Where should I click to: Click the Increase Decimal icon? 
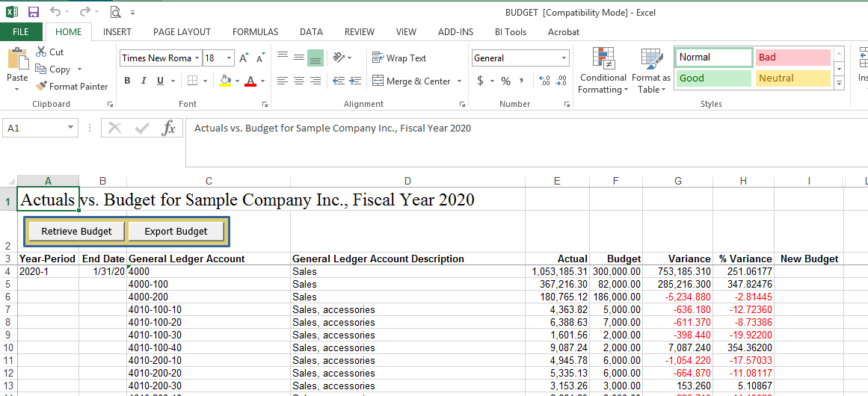point(544,81)
